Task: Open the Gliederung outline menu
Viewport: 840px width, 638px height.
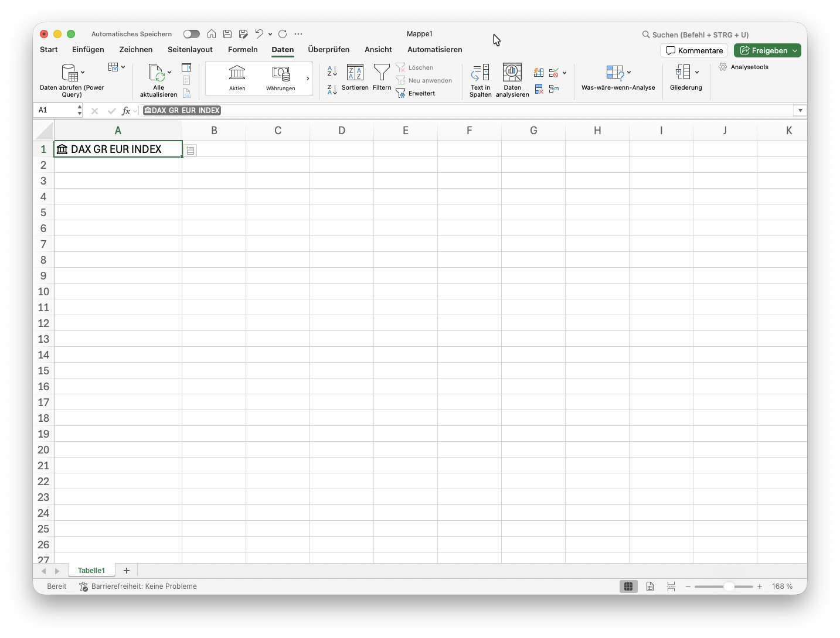Action: [686, 78]
